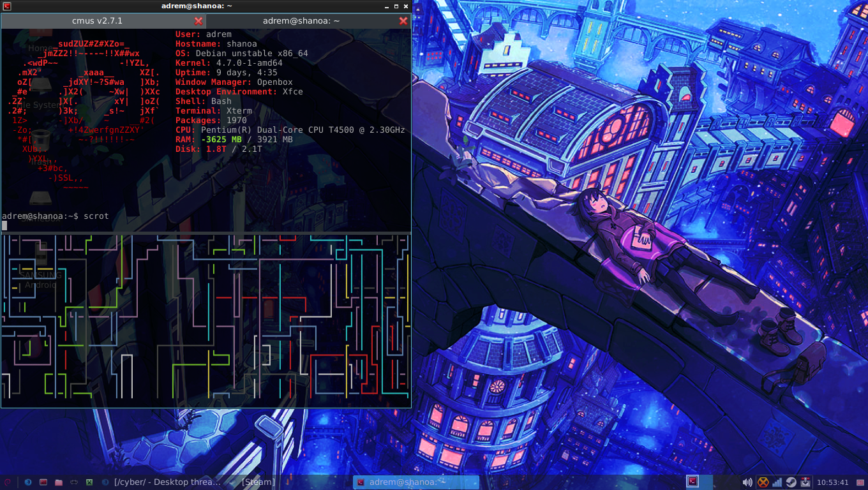Click the 'Terminal: Xterm' line
Screen dimensions: 868x490
pos(214,111)
